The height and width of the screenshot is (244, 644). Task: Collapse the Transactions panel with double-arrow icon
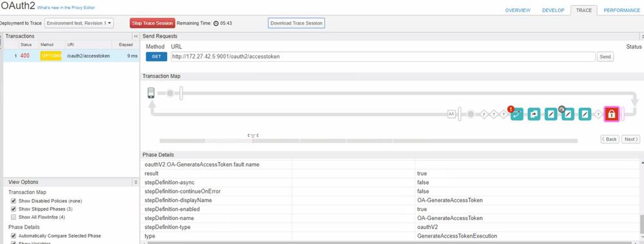coord(136,36)
